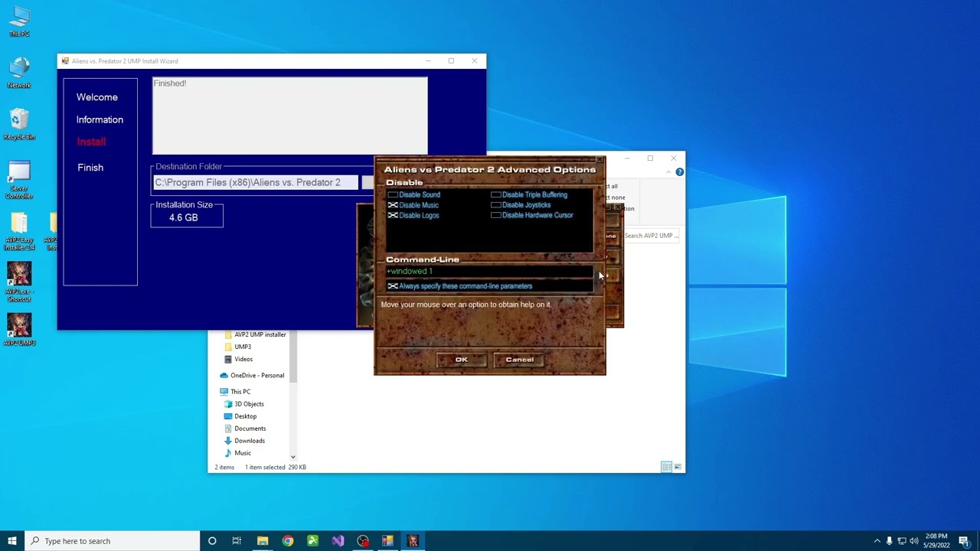The width and height of the screenshot is (980, 551).
Task: Select the AVP2.exe Shortcut desktop icon
Action: click(19, 282)
